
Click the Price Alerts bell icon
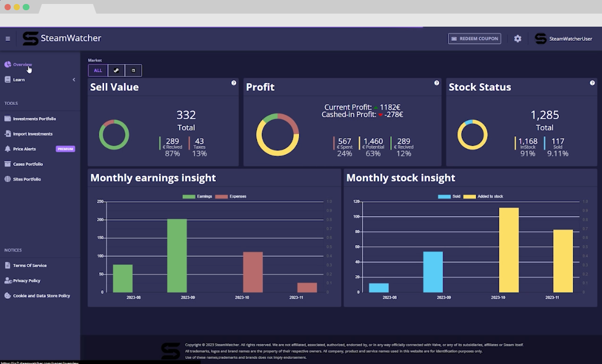8,149
